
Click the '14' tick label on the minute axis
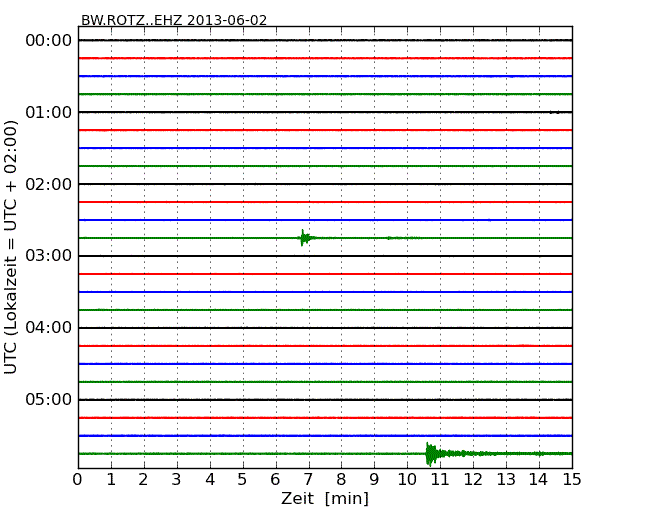coord(538,479)
